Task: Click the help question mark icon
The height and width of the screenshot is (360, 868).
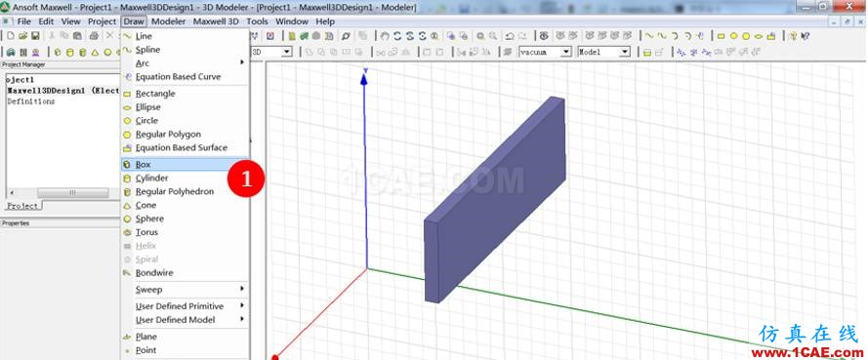Action: pos(806,36)
